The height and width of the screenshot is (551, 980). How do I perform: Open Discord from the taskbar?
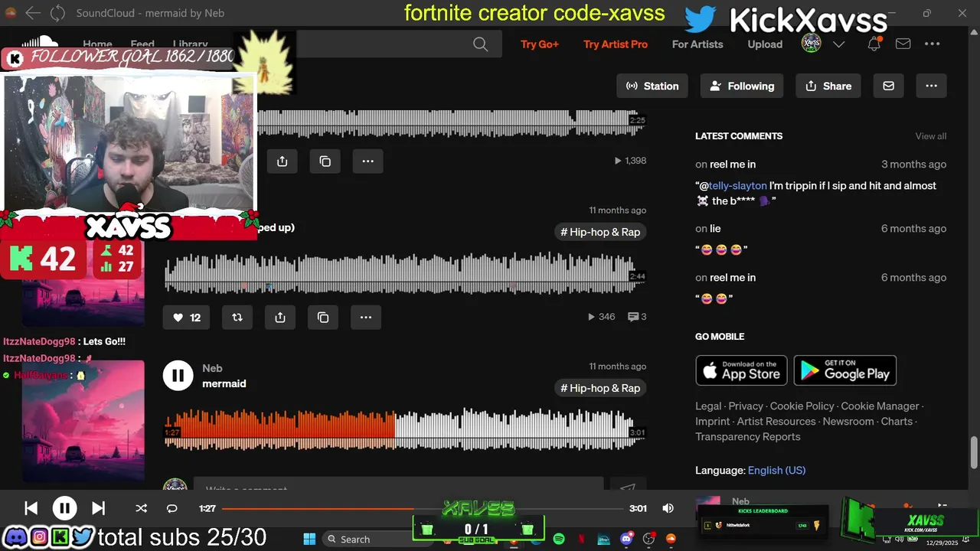pos(627,539)
